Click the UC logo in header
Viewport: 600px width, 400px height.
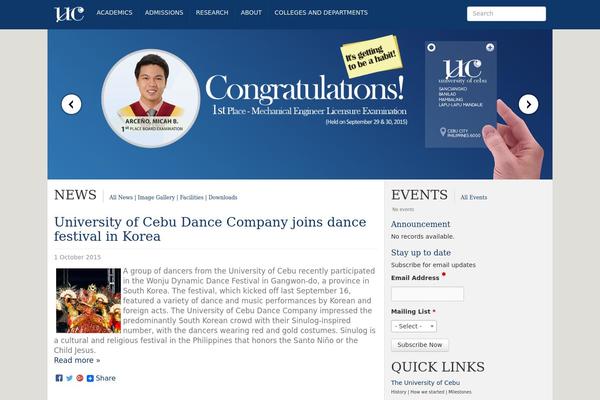click(69, 14)
